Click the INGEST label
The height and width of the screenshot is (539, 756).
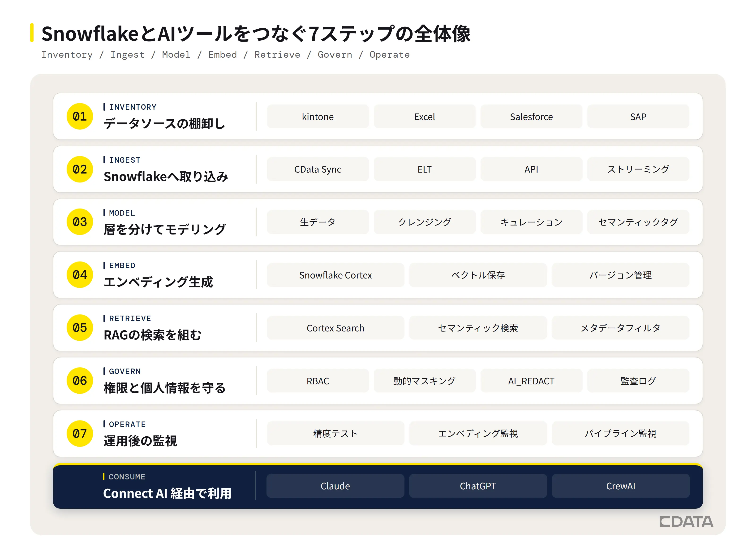[125, 160]
